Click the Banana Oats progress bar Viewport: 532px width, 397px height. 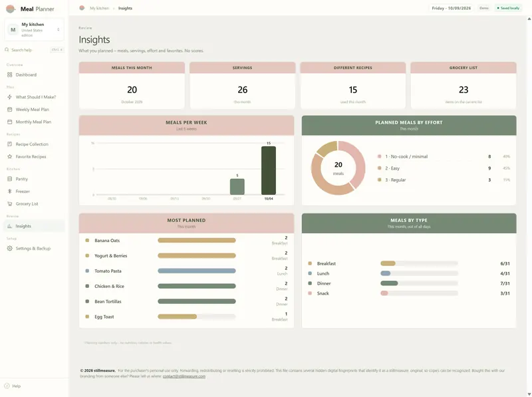pos(197,240)
